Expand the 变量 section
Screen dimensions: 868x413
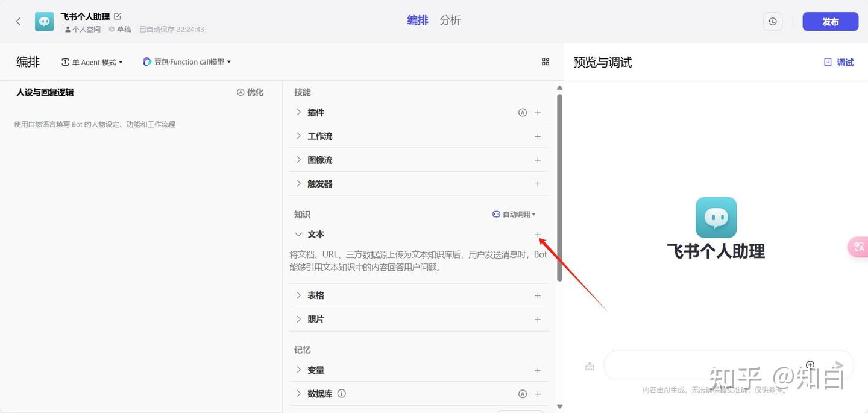(298, 370)
